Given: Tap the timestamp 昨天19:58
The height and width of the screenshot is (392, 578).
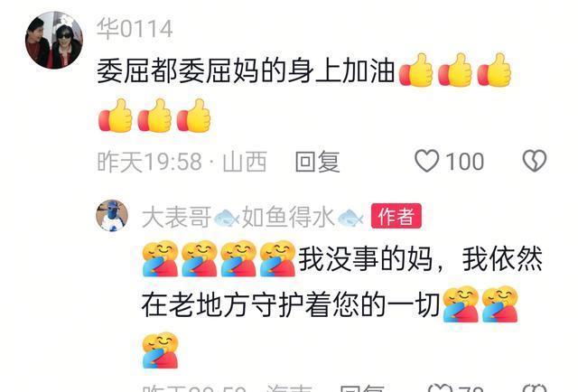Looking at the screenshot, I should pyautogui.click(x=150, y=162).
